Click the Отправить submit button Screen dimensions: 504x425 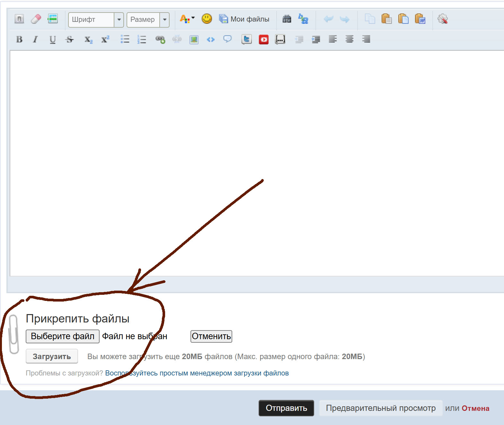pyautogui.click(x=286, y=408)
